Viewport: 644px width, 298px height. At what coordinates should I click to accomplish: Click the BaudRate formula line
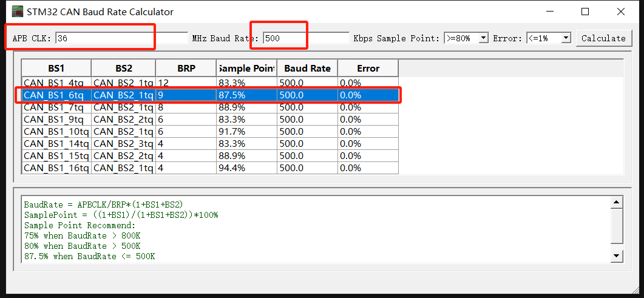(104, 204)
